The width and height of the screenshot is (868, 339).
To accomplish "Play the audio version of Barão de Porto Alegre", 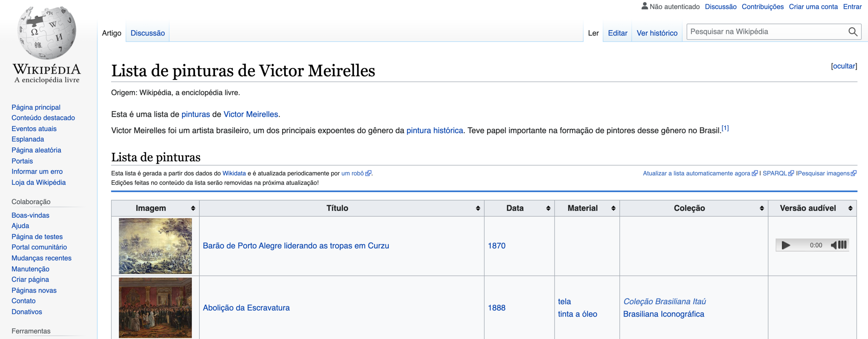I will pos(786,245).
